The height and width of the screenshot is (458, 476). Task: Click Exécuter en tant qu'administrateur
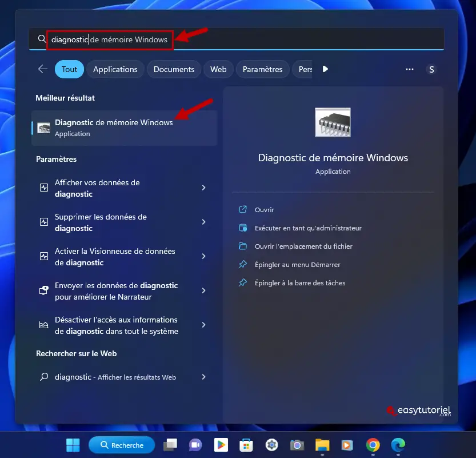point(308,228)
